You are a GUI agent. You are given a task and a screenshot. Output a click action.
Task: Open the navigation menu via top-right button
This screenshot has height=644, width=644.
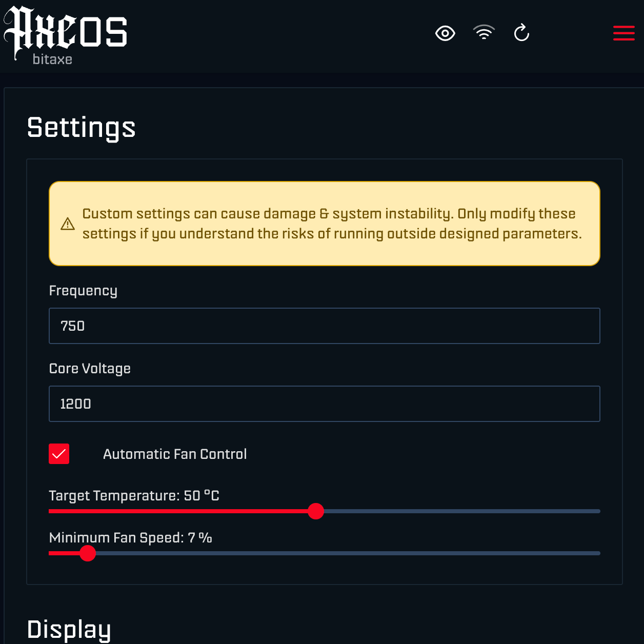point(623,33)
